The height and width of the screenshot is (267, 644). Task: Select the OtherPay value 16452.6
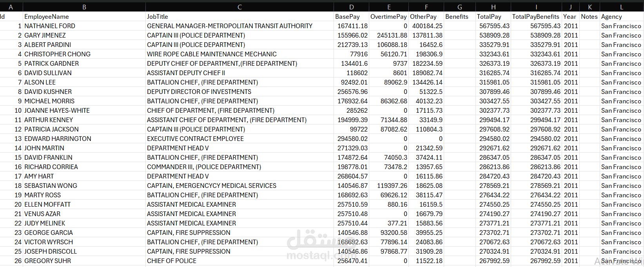click(x=426, y=45)
